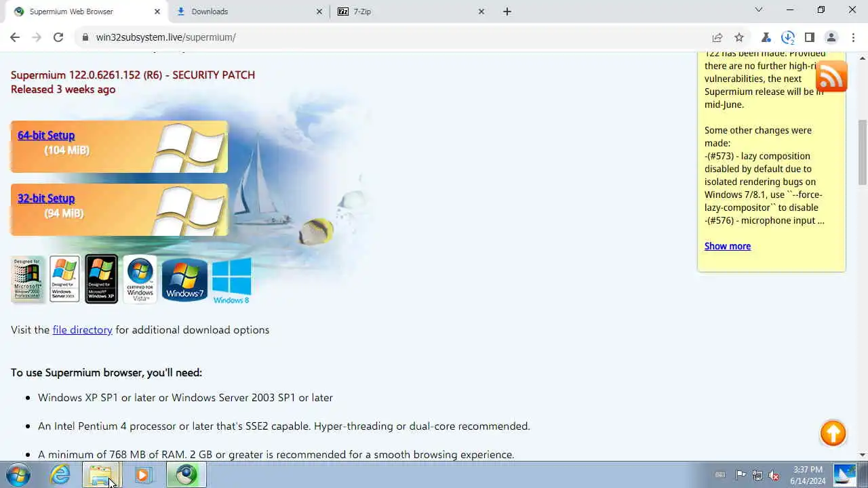This screenshot has height=488, width=868.
Task: Click the forward navigation arrow
Action: [37, 37]
